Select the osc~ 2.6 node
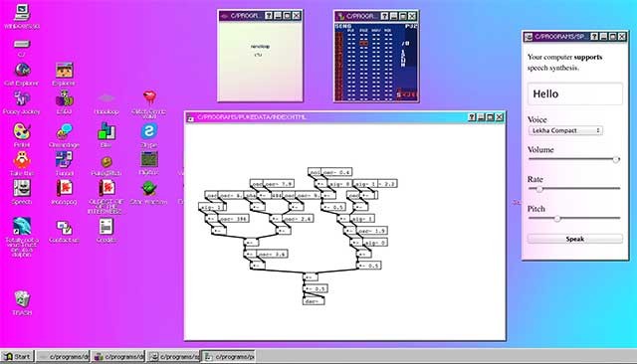Image resolution: width=637 pixels, height=364 pixels. point(298,219)
